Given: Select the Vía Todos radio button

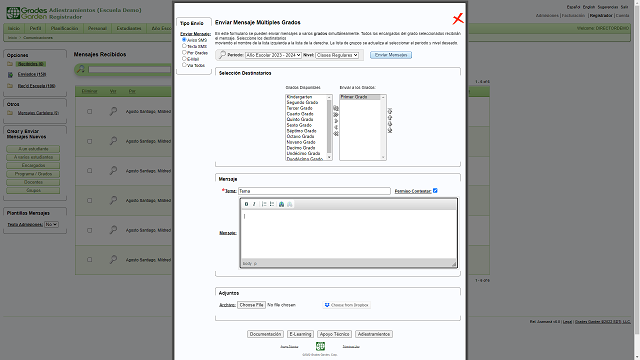Looking at the screenshot, I should click(184, 64).
